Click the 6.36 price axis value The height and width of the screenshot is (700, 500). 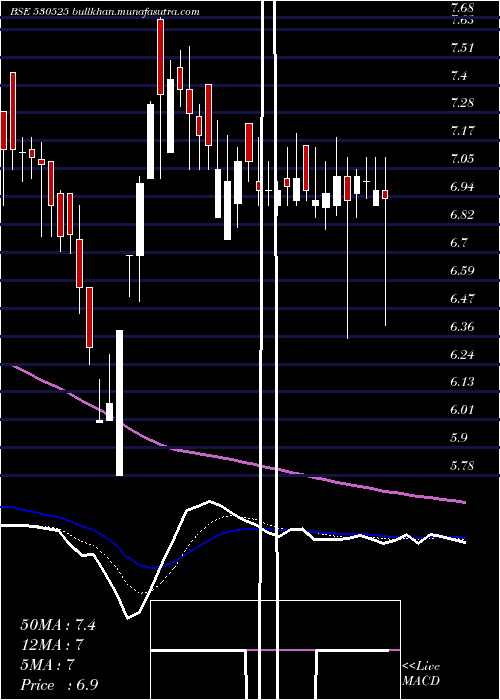pyautogui.click(x=462, y=326)
